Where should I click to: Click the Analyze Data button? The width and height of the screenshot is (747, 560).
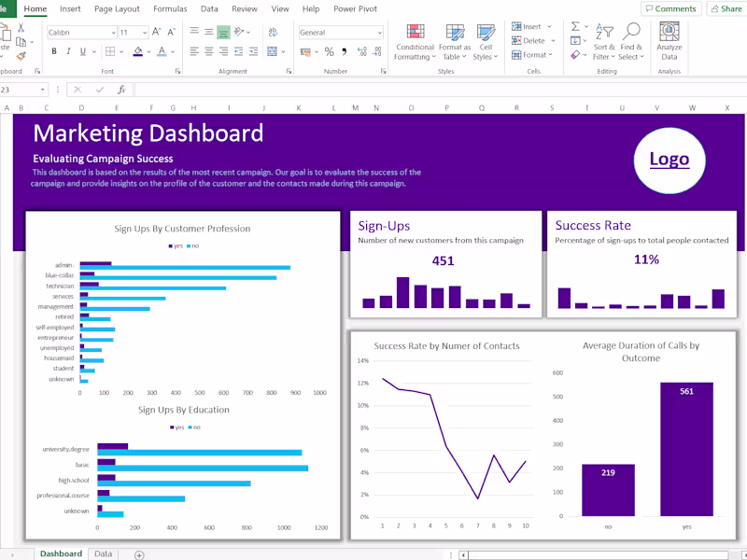pos(669,41)
